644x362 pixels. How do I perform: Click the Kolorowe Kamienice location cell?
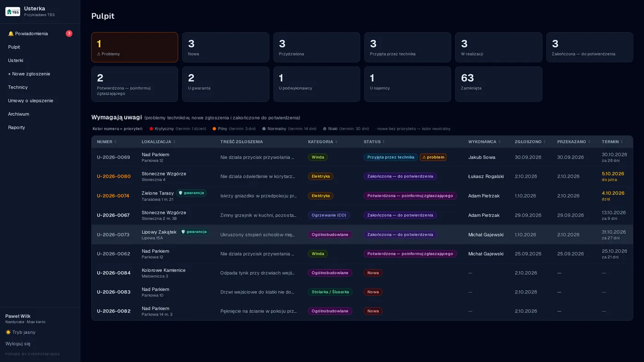tap(164, 273)
